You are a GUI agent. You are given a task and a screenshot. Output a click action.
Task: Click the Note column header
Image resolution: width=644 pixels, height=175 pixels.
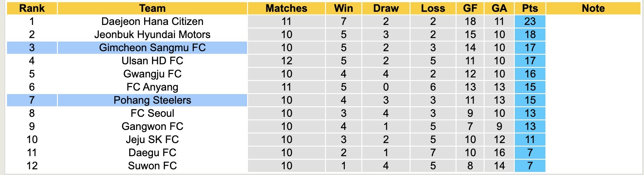coord(594,8)
